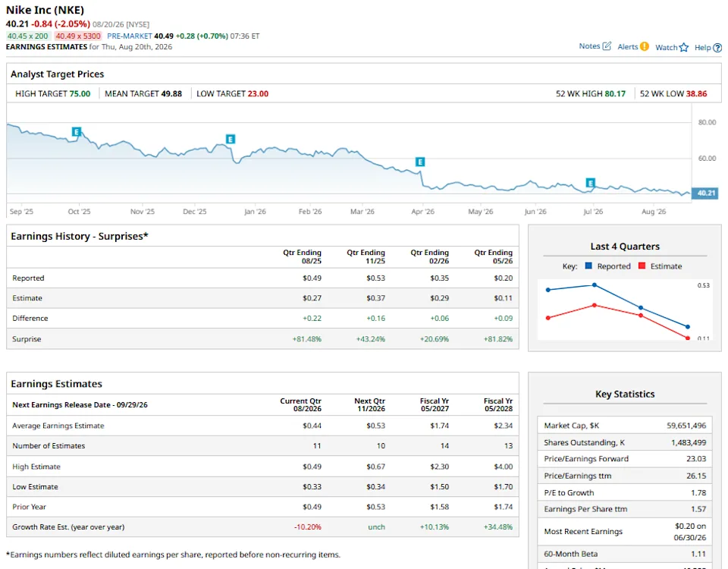This screenshot has width=728, height=569.
Task: Click the earnings marker near Jul '26
Action: (x=590, y=183)
